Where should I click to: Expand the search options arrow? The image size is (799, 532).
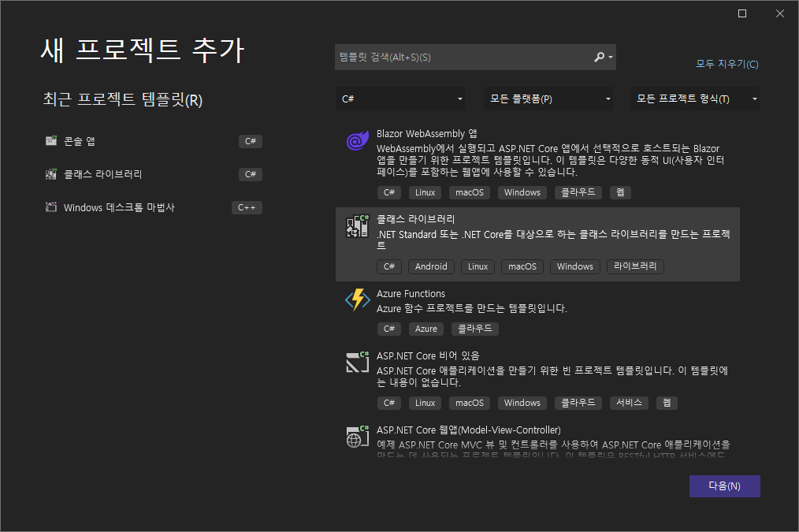click(x=611, y=57)
